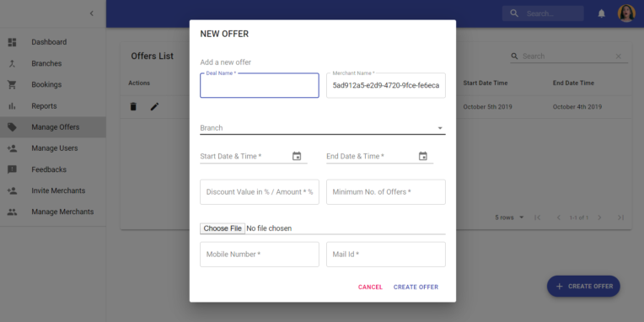Screen dimensions: 644x322
Task: Clear the Offers List search with X
Action: pyautogui.click(x=619, y=56)
